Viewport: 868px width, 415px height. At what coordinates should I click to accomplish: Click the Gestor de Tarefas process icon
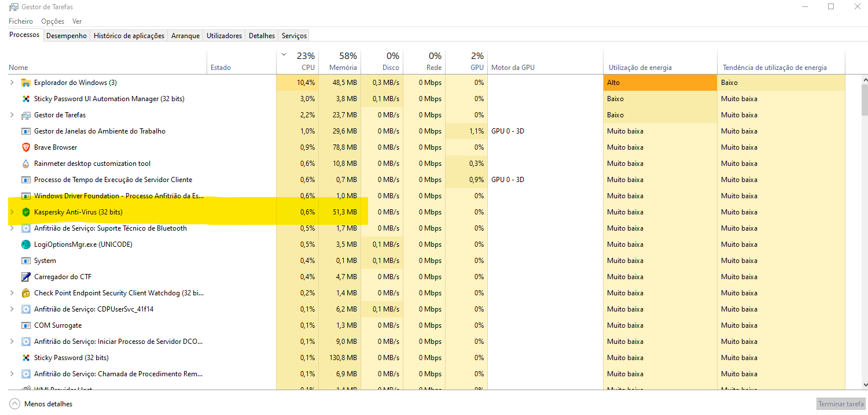(x=25, y=115)
